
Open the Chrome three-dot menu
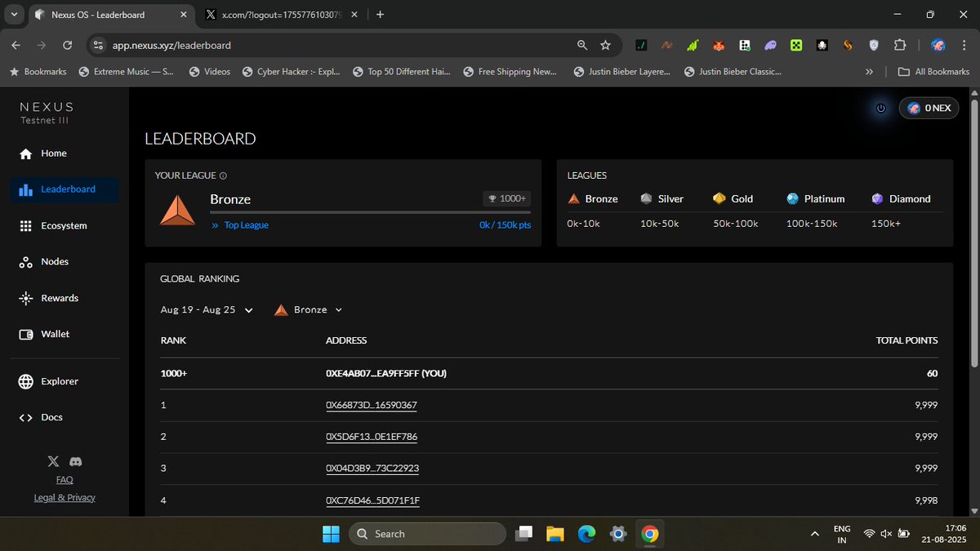[964, 46]
